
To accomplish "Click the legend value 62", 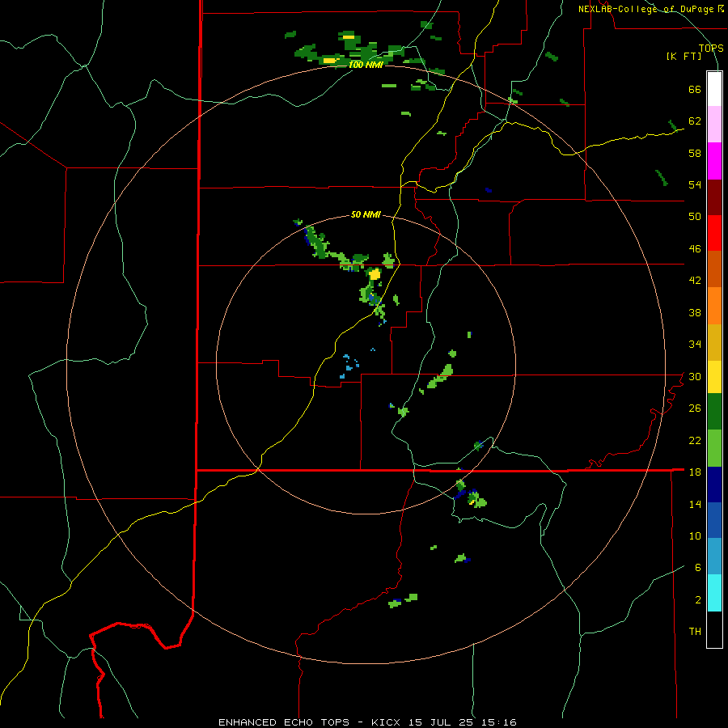I will 695,121.
